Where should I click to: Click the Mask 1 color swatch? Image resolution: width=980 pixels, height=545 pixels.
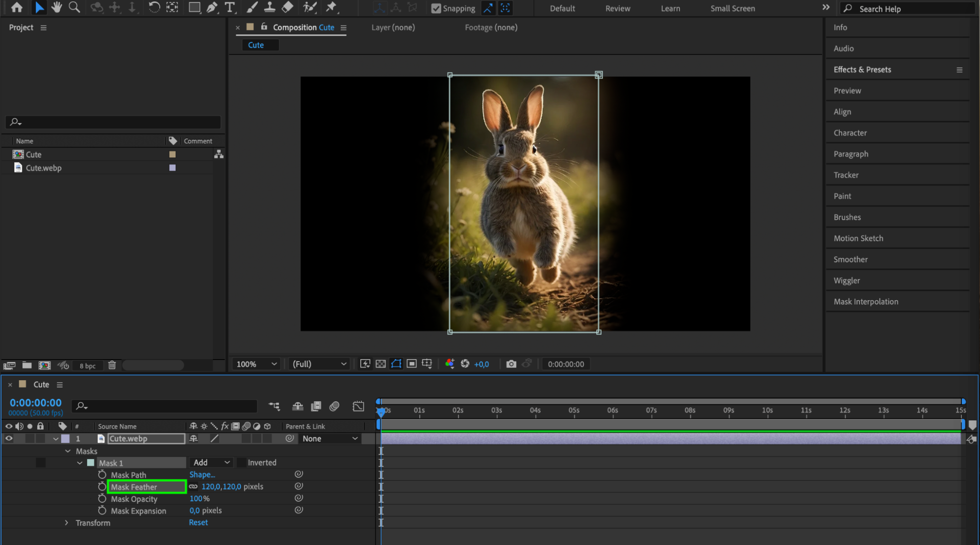tap(91, 463)
